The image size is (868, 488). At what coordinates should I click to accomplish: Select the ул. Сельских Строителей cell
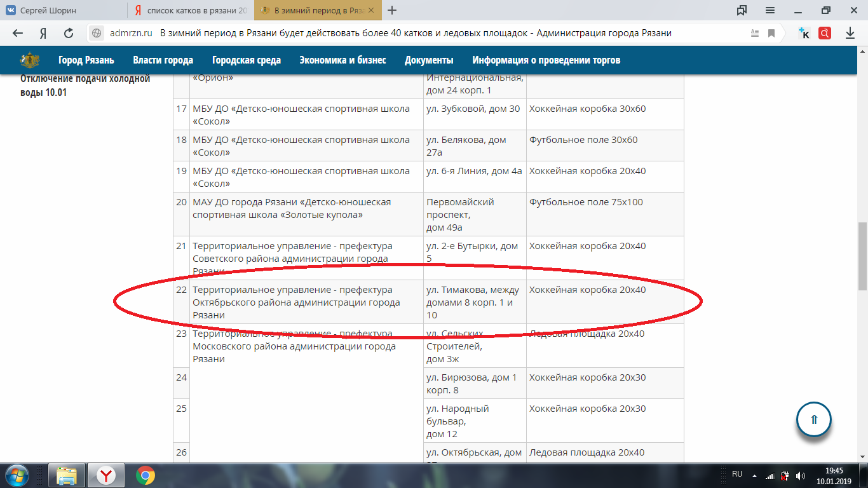[475, 346]
